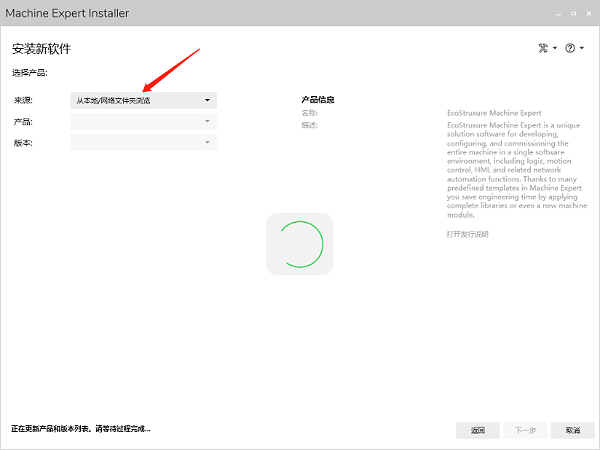This screenshot has height=450, width=600.
Task: Open the 产品 product dropdown
Action: 143,121
